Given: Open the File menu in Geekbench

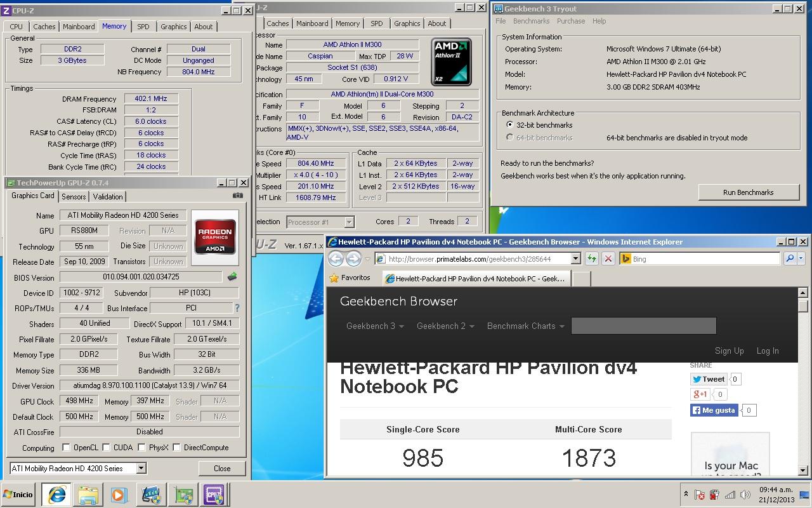Looking at the screenshot, I should (x=501, y=21).
